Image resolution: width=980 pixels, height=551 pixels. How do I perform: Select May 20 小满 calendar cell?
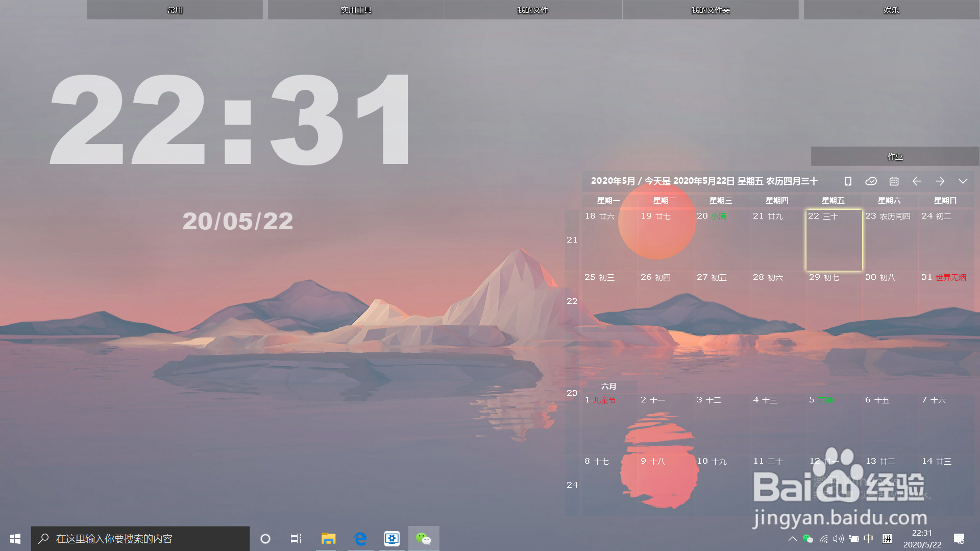(x=722, y=240)
